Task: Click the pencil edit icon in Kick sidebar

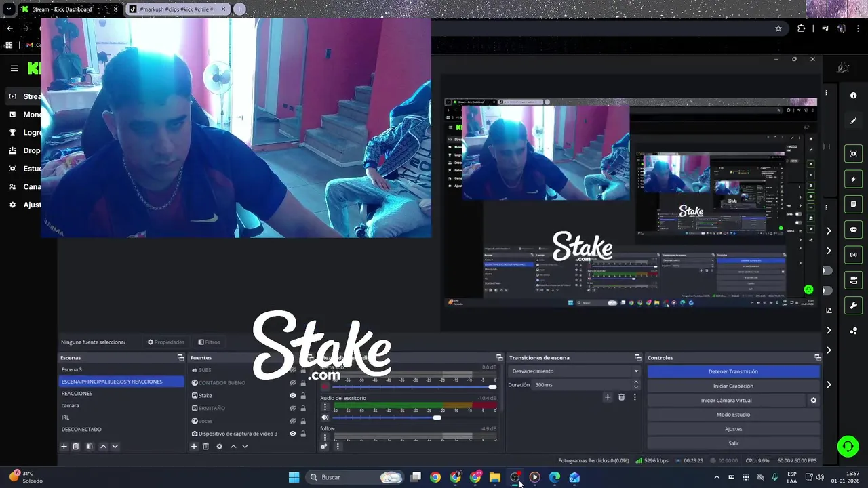Action: pos(853,121)
